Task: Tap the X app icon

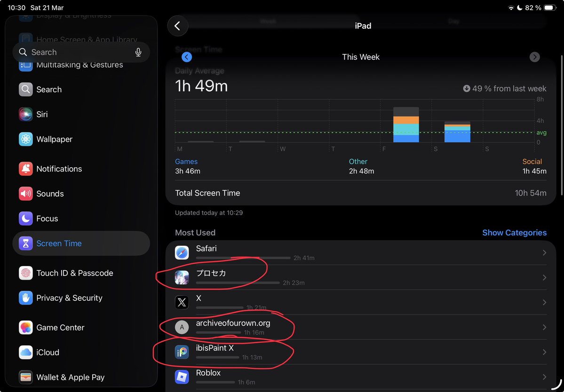Action: pos(182,302)
